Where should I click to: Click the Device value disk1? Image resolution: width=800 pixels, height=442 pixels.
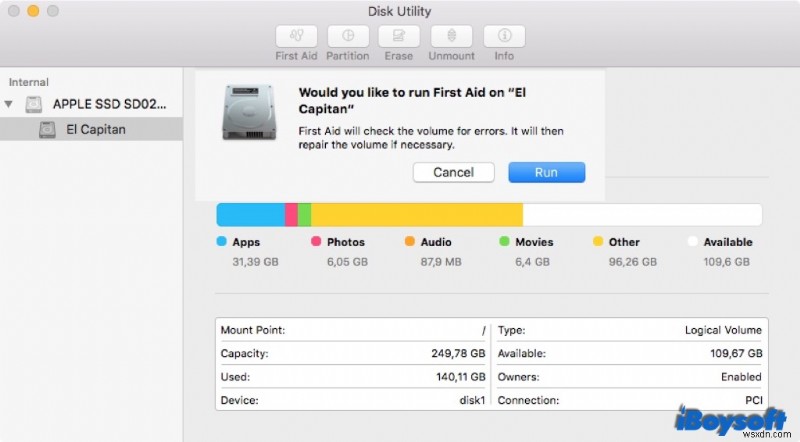coord(472,400)
